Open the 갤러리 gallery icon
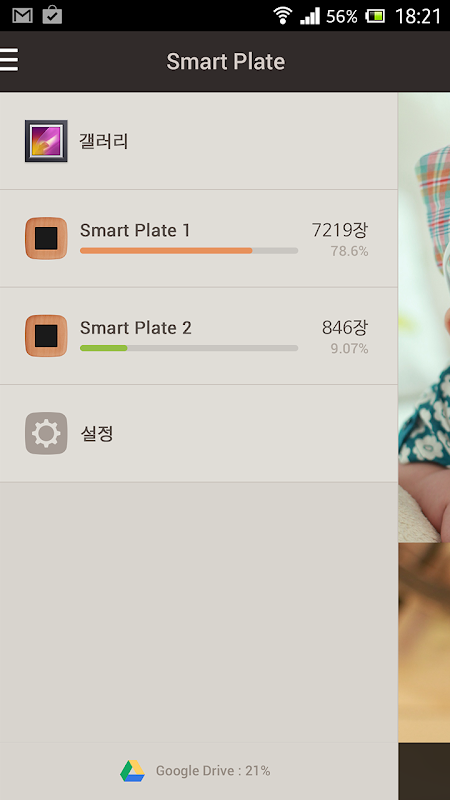 click(x=46, y=141)
